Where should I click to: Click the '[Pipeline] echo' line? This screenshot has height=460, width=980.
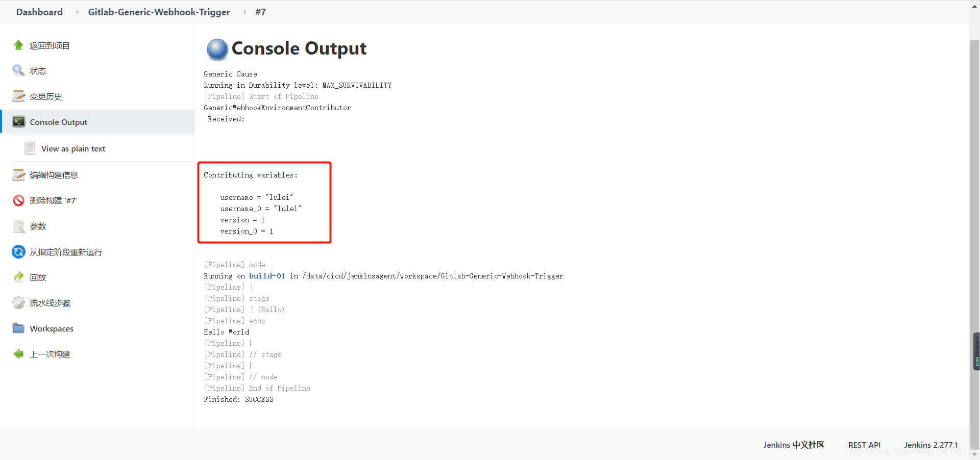(234, 321)
